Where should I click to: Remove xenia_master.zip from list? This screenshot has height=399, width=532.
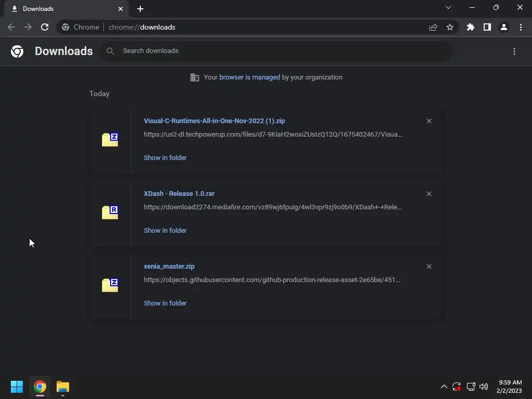coord(429,267)
